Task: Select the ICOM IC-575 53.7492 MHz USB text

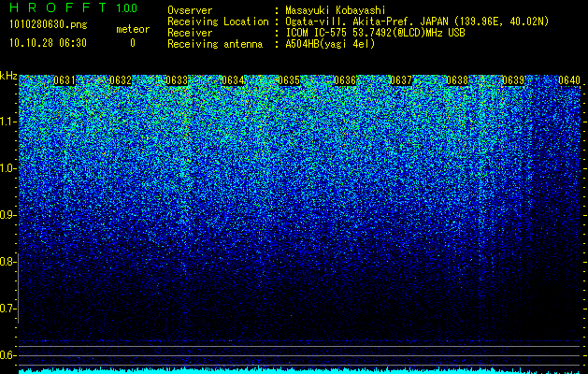Action: point(375,33)
